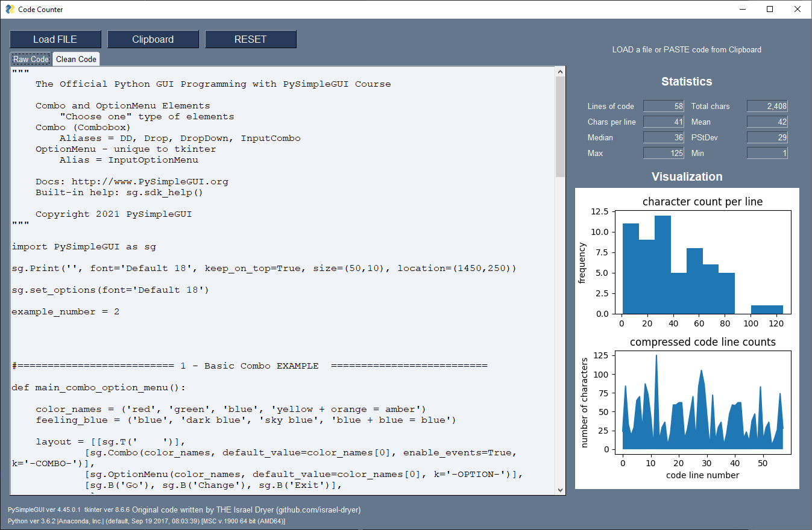Click the 'Lines of code' label
Image resolution: width=812 pixels, height=530 pixels.
coord(611,106)
